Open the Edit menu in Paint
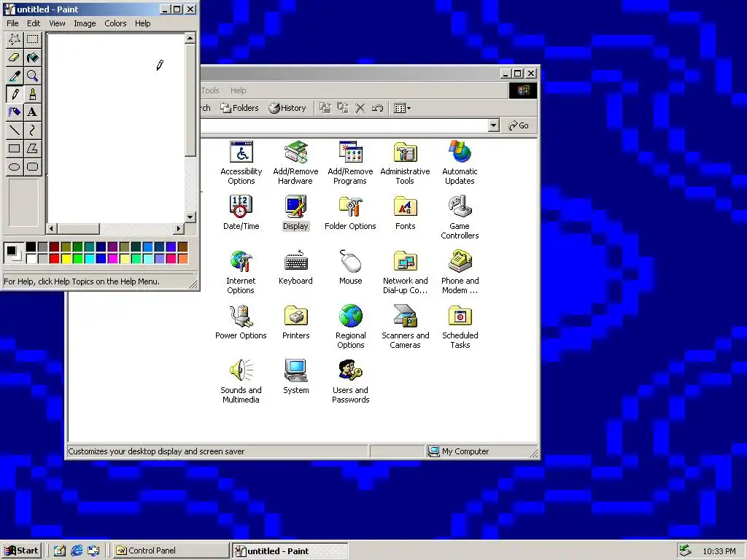Image resolution: width=747 pixels, height=560 pixels. 34,23
